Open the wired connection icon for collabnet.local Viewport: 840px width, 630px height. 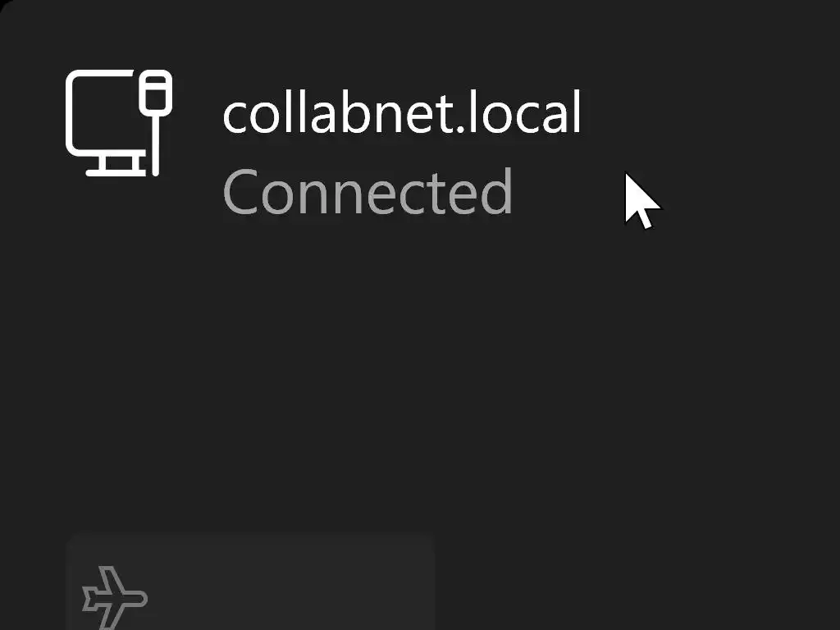point(119,123)
